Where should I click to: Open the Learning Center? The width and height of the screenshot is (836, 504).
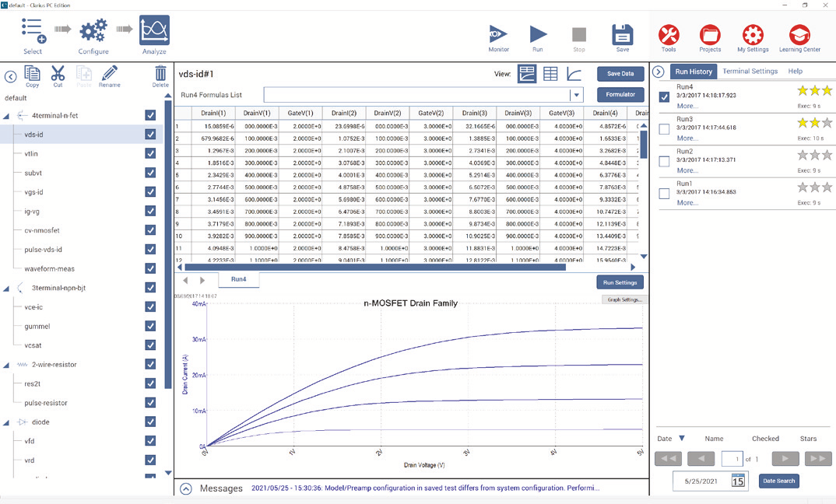tap(799, 34)
